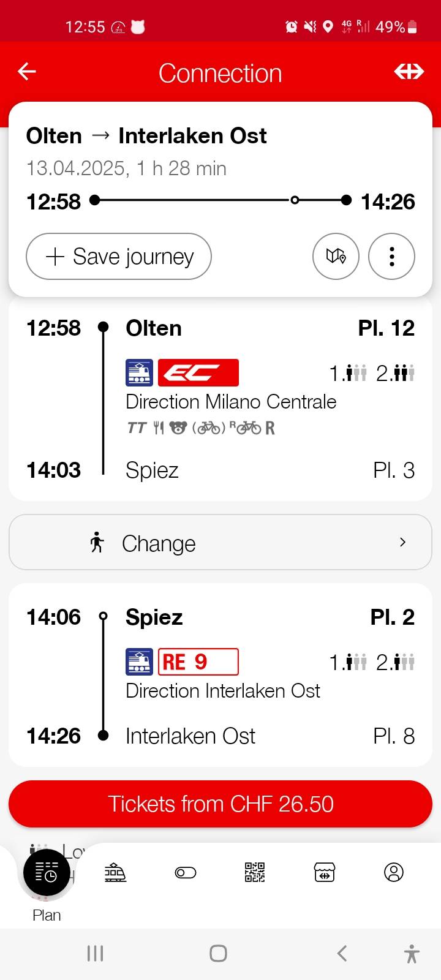Screen dimensions: 441x980
Task: Tap the back arrow in header
Action: tap(27, 72)
